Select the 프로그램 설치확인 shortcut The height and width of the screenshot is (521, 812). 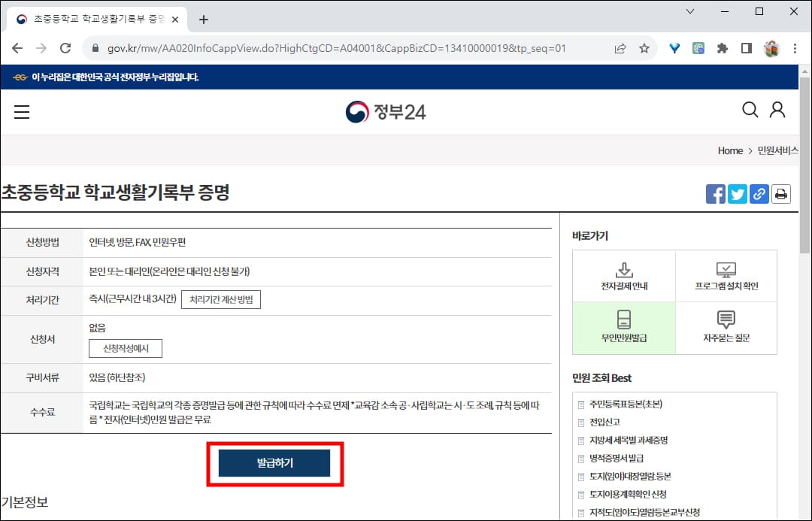[726, 275]
